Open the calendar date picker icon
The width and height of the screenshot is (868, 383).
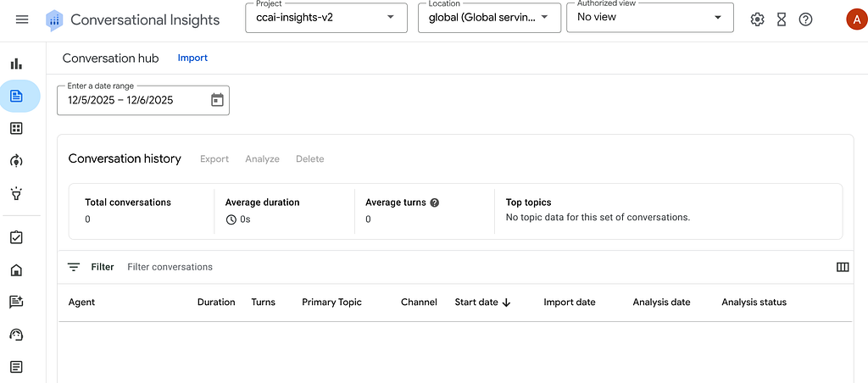click(217, 100)
